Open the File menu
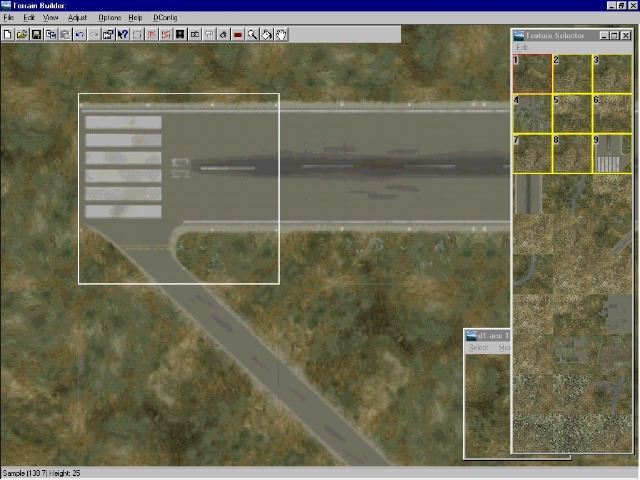Viewport: 640px width, 480px height. click(9, 18)
